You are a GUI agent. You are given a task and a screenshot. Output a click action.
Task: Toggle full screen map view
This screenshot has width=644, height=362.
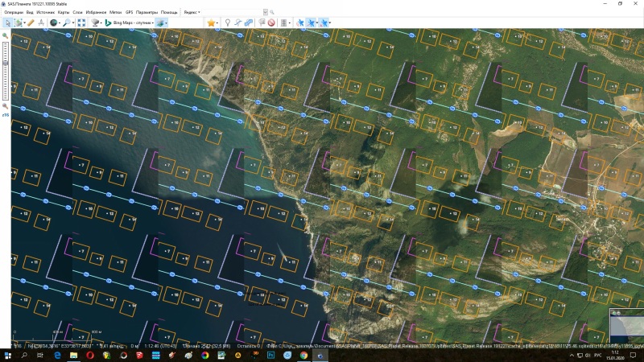click(81, 23)
